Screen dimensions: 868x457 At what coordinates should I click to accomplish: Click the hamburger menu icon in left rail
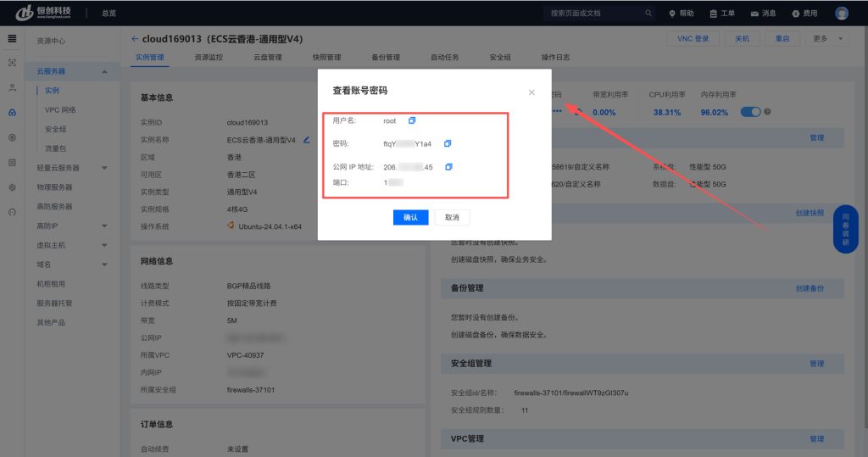click(12, 39)
